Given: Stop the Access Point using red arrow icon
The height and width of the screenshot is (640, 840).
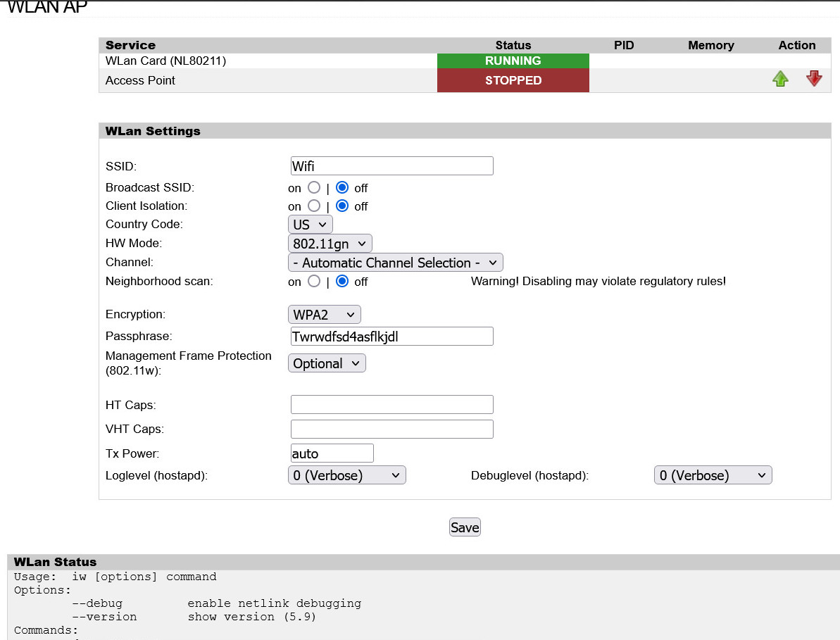Looking at the screenshot, I should pos(814,79).
